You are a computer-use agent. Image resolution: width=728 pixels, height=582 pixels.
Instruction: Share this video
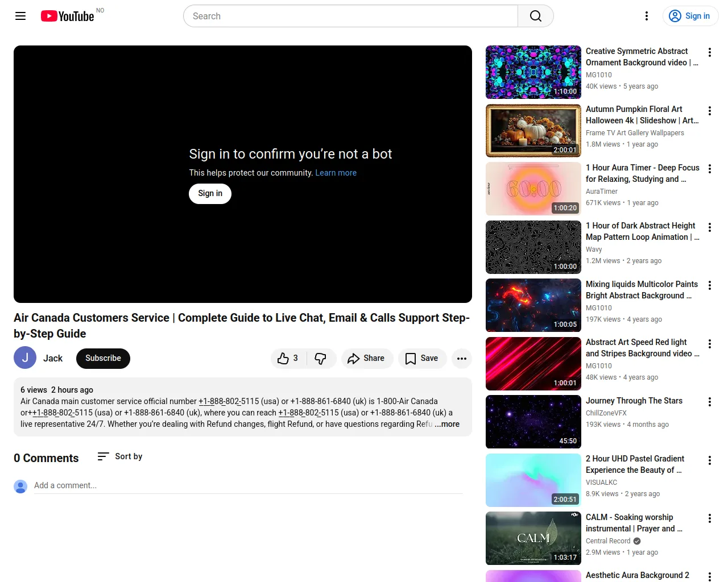(367, 359)
